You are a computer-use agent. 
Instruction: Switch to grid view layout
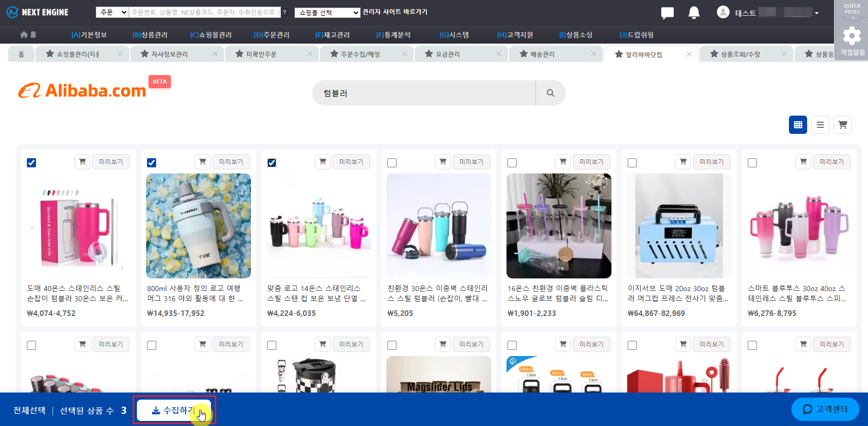(x=798, y=125)
